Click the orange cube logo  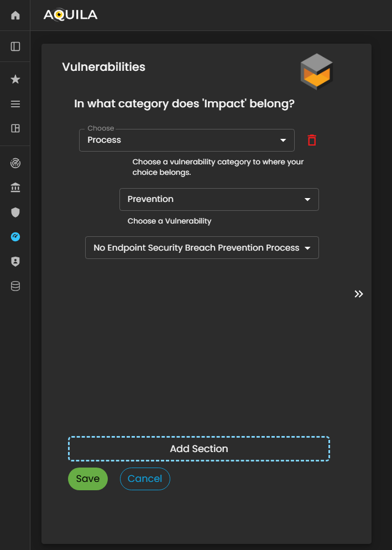point(316,72)
